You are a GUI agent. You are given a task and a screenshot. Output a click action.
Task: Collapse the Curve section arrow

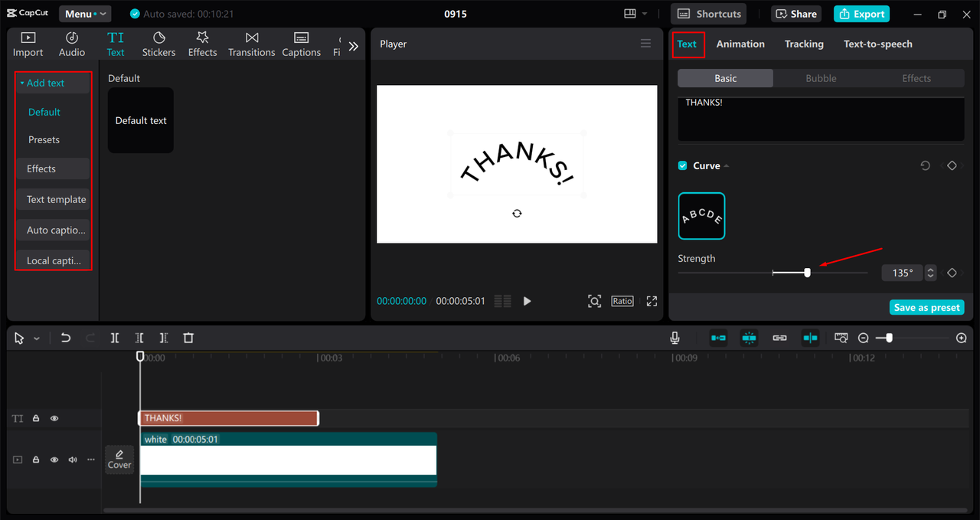pos(727,166)
